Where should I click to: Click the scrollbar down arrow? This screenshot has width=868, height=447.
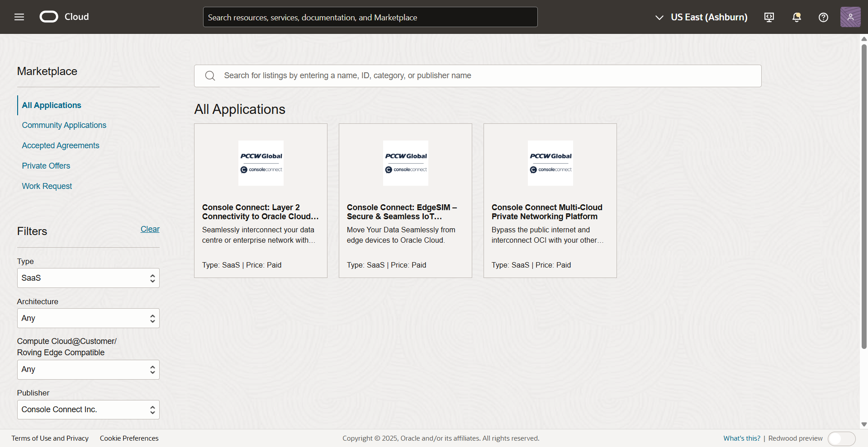tap(864, 424)
